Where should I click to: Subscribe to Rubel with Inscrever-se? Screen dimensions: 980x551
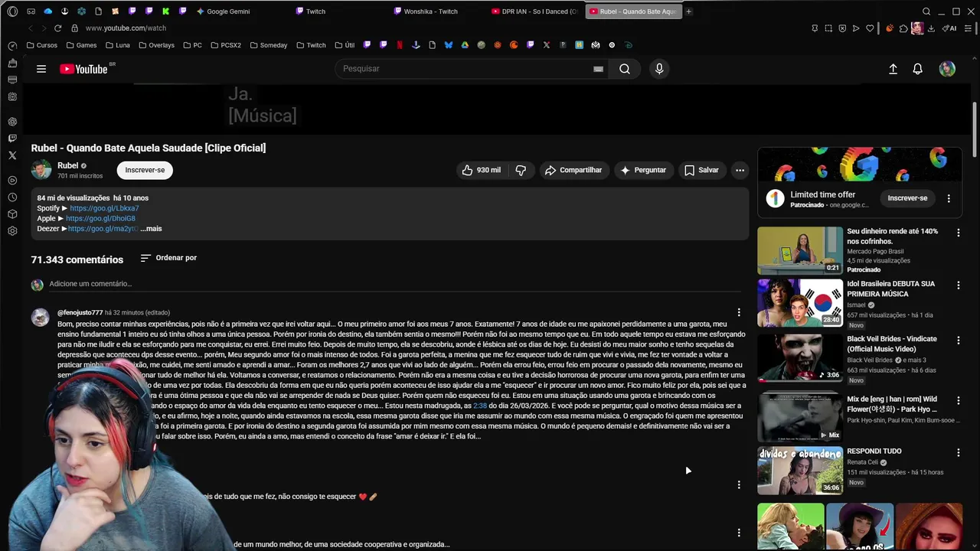coord(145,170)
